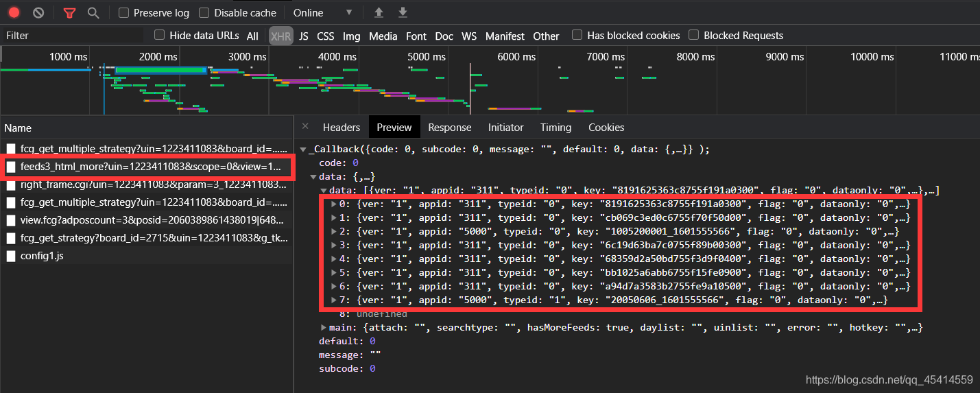
Task: Expand array item 4 with key 68359d2a50bd755f3d9f0400
Action: coord(333,259)
